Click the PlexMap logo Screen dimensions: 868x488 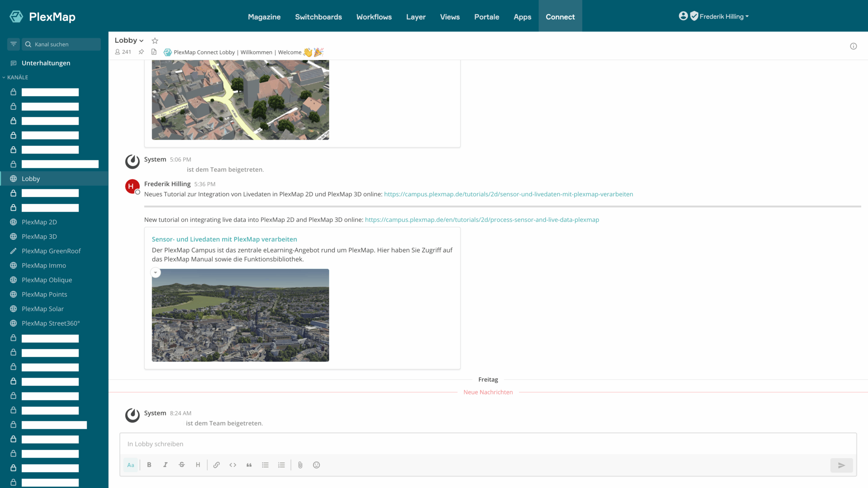click(42, 17)
